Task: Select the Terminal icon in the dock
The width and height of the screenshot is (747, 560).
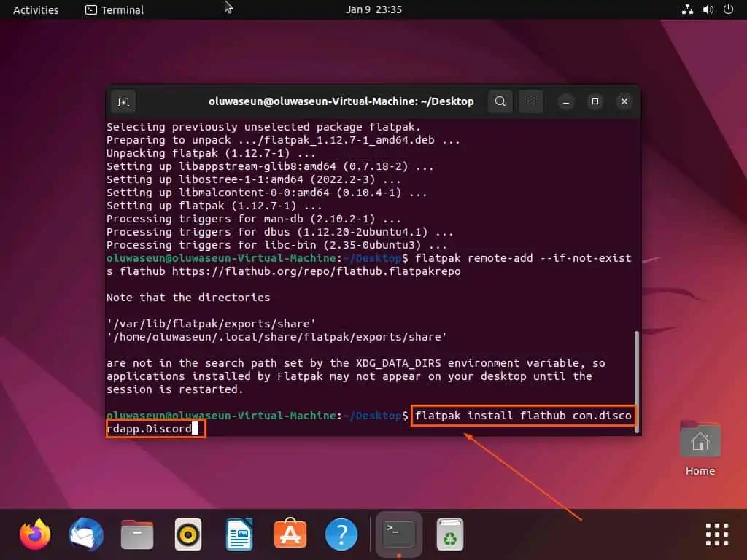Action: click(399, 534)
